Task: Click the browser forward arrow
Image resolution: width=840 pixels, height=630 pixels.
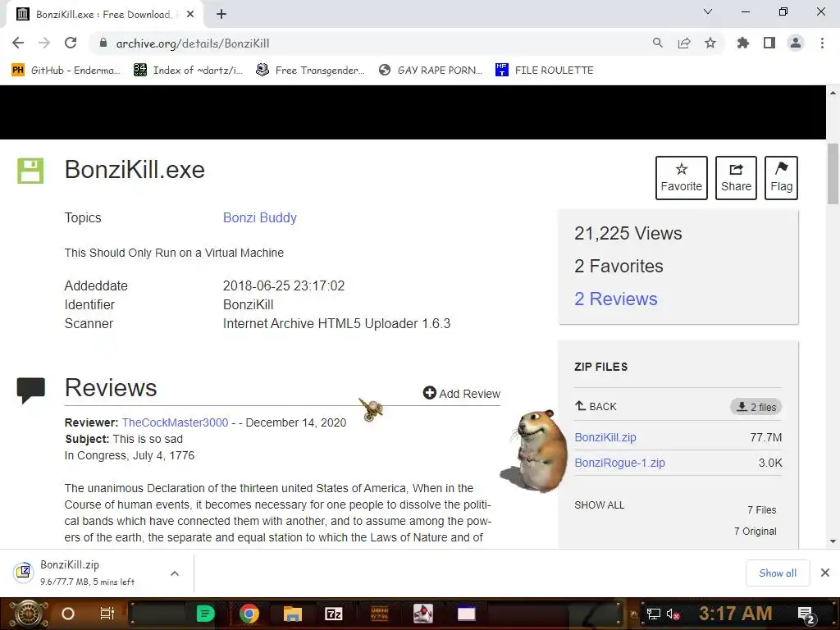Action: coord(44,43)
